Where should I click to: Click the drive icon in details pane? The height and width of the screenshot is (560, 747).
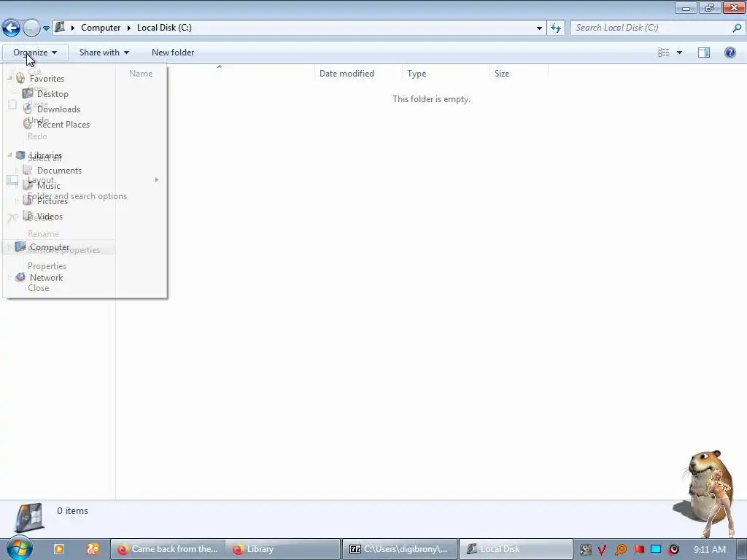pos(29,518)
